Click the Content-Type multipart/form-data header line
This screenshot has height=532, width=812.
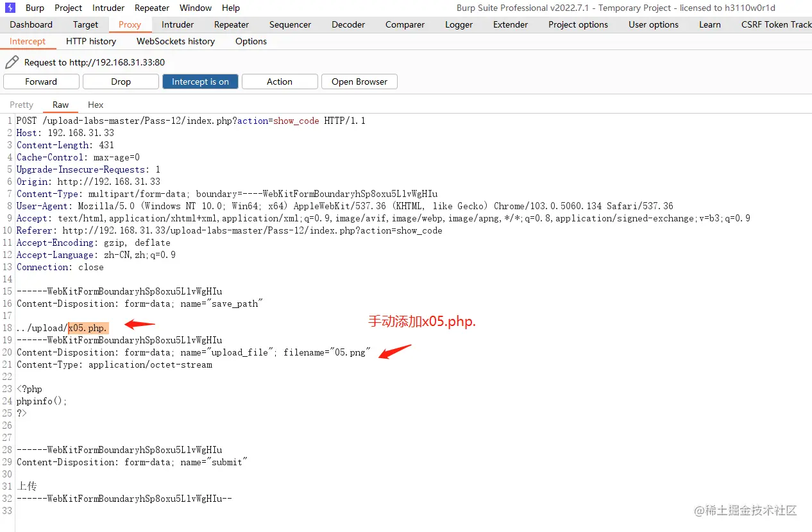click(x=227, y=194)
